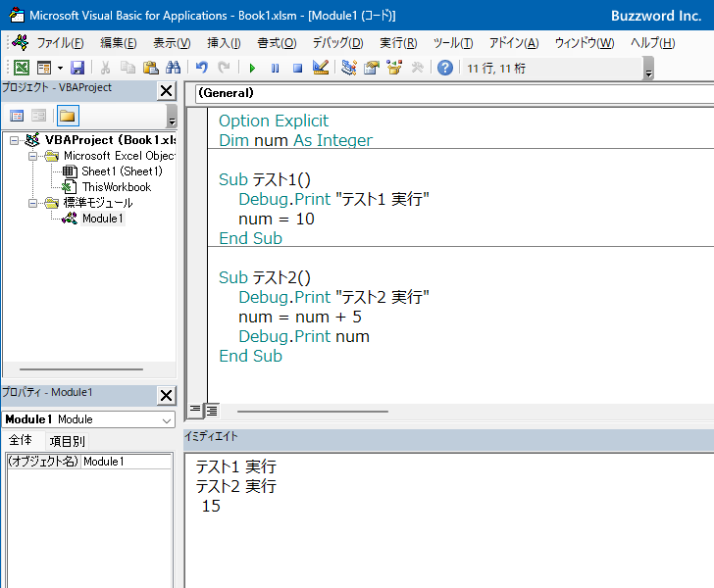The width and height of the screenshot is (714, 588).
Task: Close the プロジェクト - VBAProject pane
Action: (x=166, y=90)
